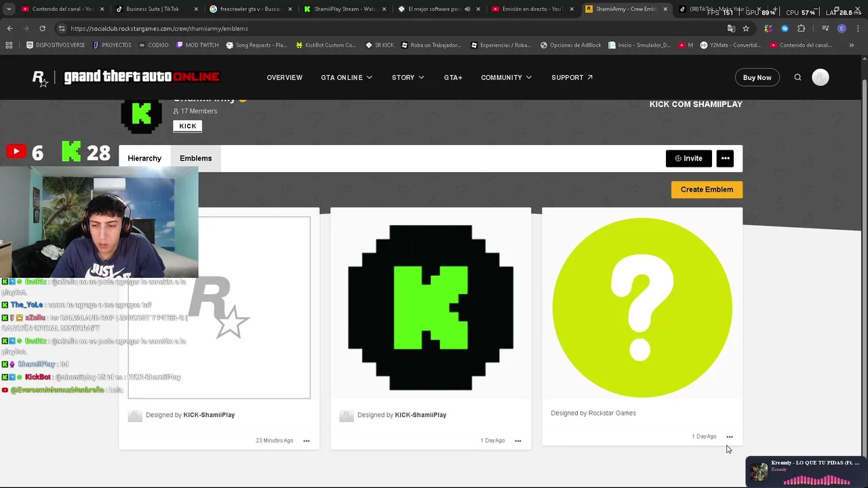Open the user profile avatar in header
The height and width of the screenshot is (488, 868).
pyautogui.click(x=820, y=77)
